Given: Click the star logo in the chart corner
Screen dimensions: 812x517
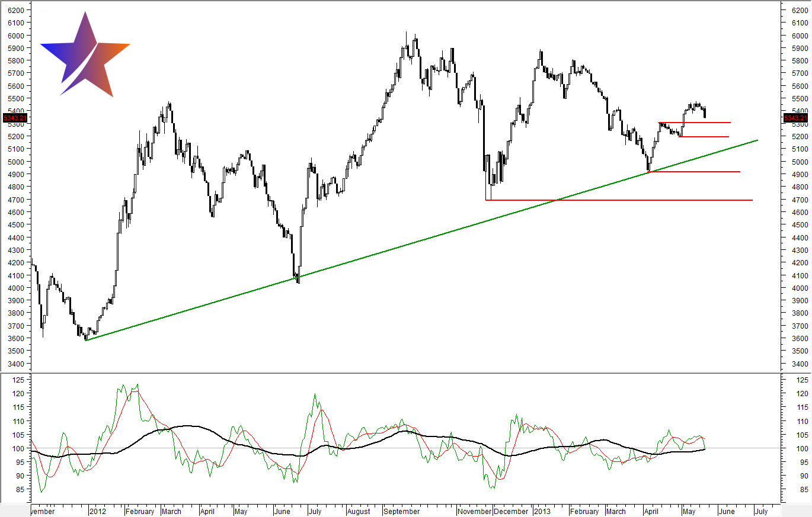Looking at the screenshot, I should (x=85, y=54).
